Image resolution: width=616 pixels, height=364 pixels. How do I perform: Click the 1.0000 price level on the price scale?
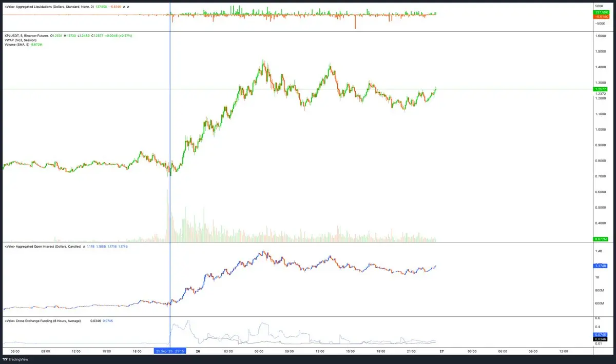click(601, 129)
